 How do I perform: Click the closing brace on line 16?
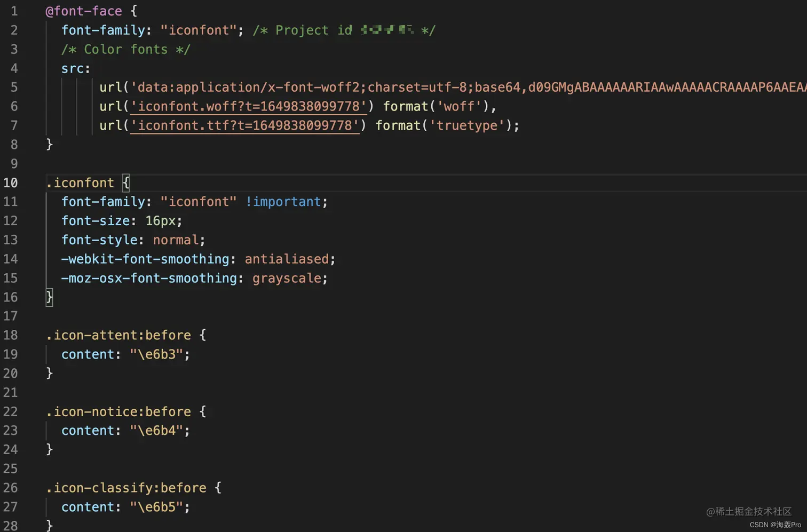(49, 297)
